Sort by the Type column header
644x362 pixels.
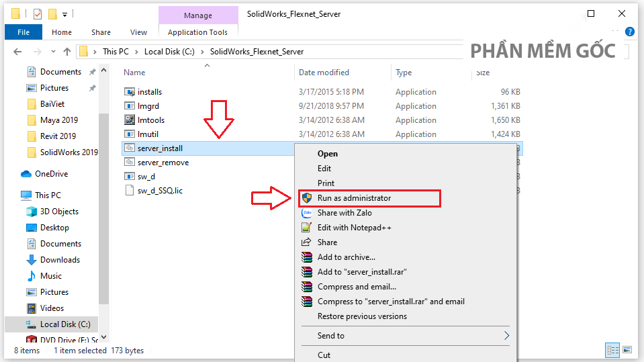[404, 73]
